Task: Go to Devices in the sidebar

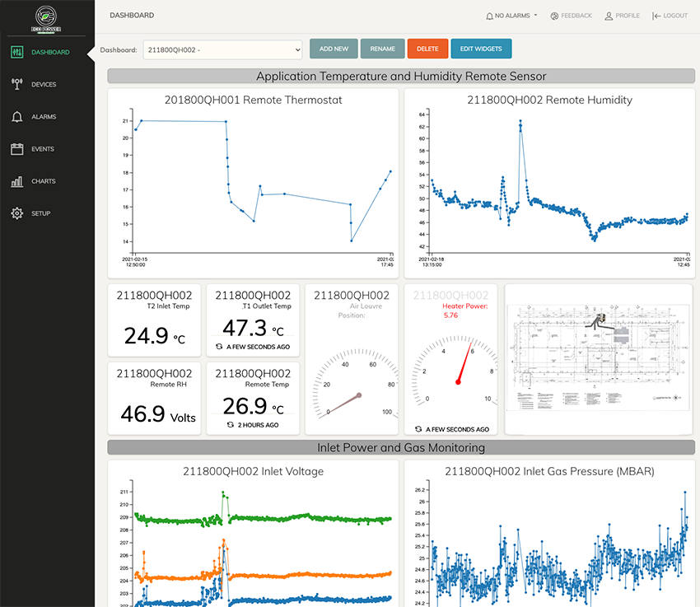Action: tap(44, 84)
